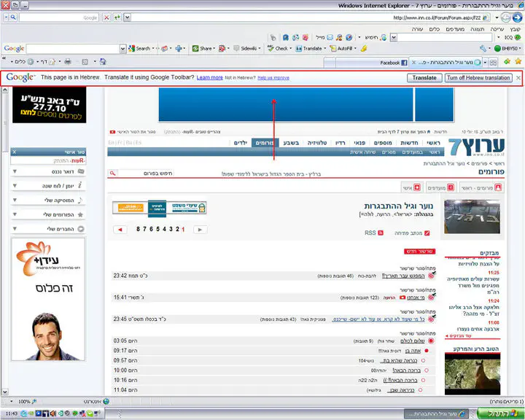This screenshot has width=525, height=420.
Task: Click the forum search magnifier icon
Action: [x=113, y=174]
